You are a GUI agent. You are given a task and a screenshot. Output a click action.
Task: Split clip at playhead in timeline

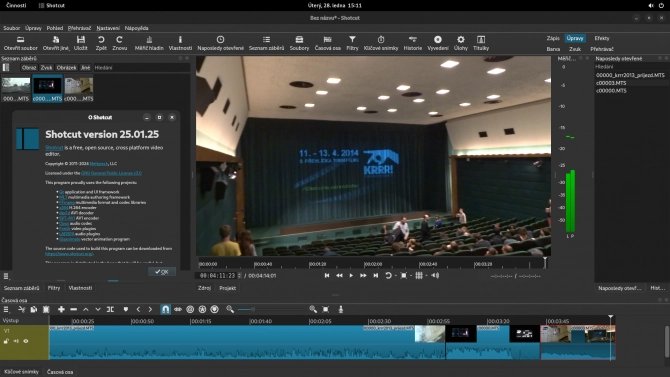click(110, 309)
